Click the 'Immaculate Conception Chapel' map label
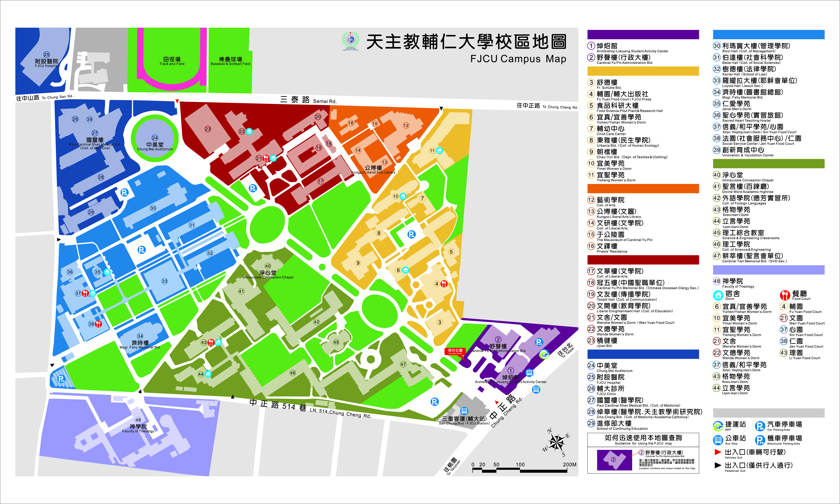This screenshot has height=504, width=840. (268, 277)
